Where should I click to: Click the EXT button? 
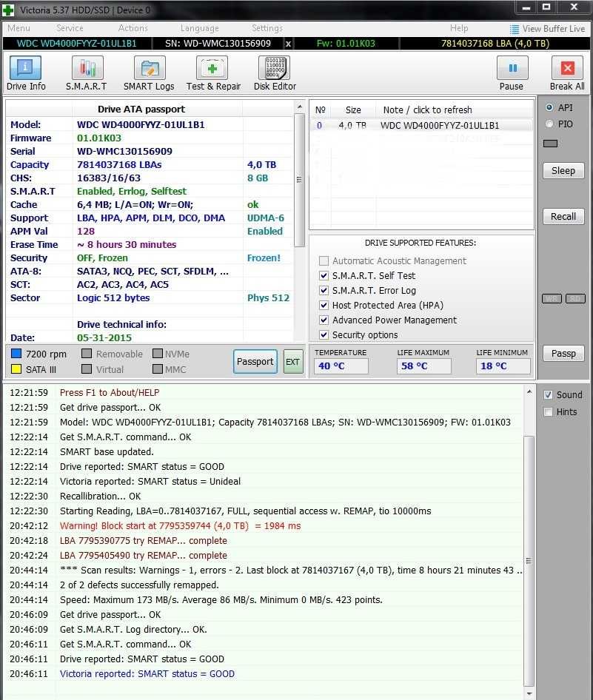tap(293, 362)
